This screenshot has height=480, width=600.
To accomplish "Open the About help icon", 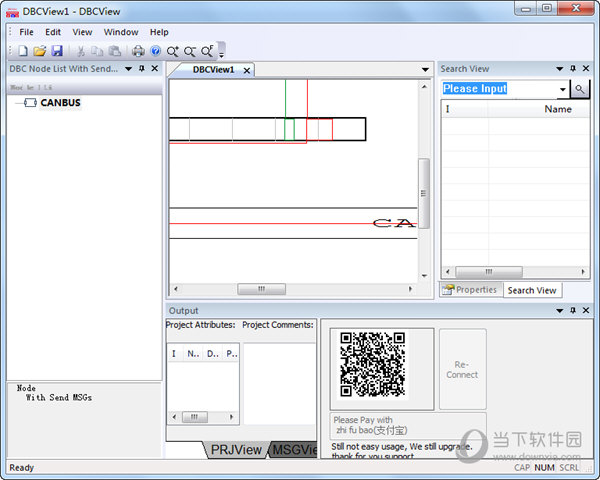I will (155, 51).
